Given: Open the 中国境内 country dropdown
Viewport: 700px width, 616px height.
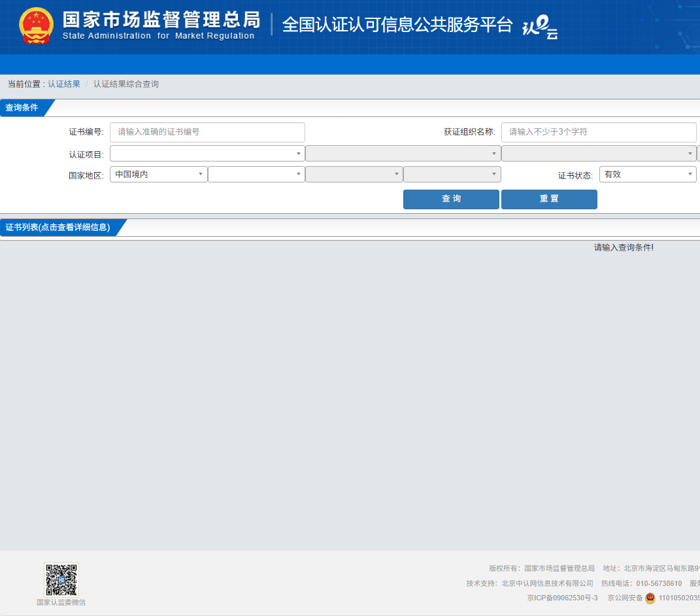Looking at the screenshot, I should coord(158,174).
